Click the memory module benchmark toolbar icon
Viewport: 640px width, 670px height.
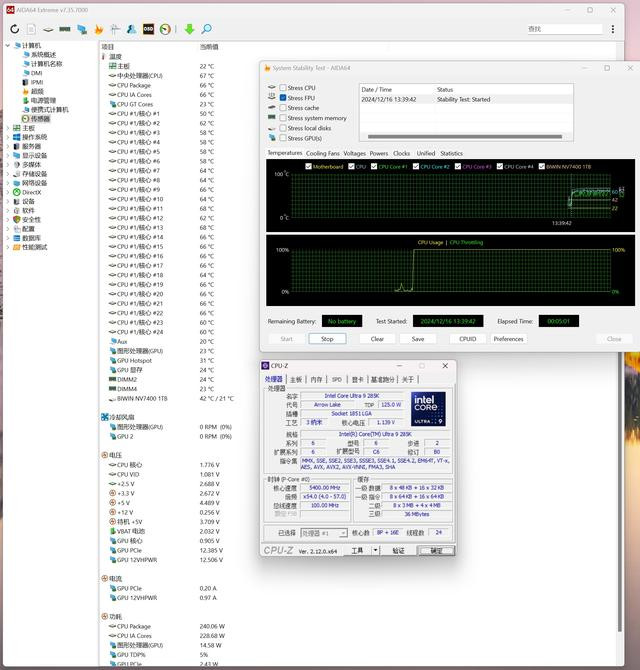(65, 29)
